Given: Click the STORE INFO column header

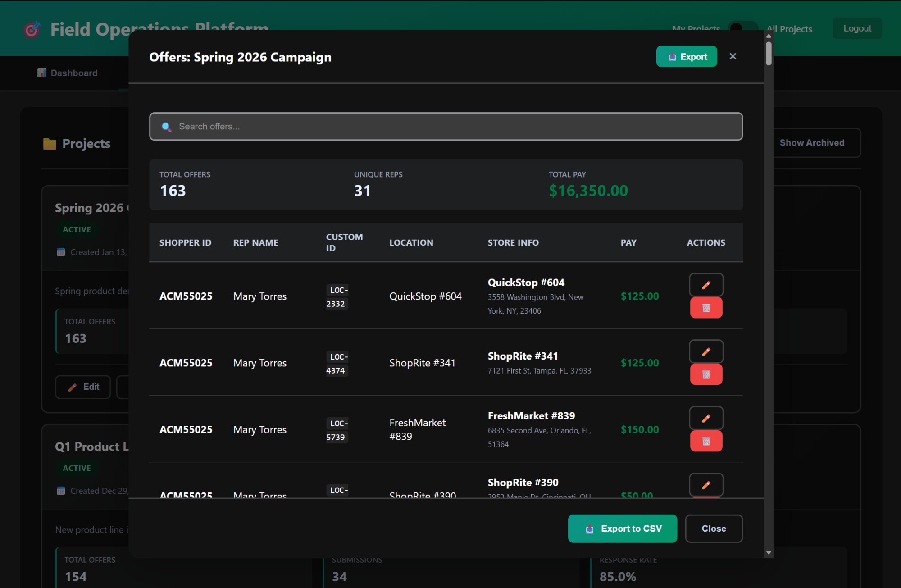Looking at the screenshot, I should (513, 242).
